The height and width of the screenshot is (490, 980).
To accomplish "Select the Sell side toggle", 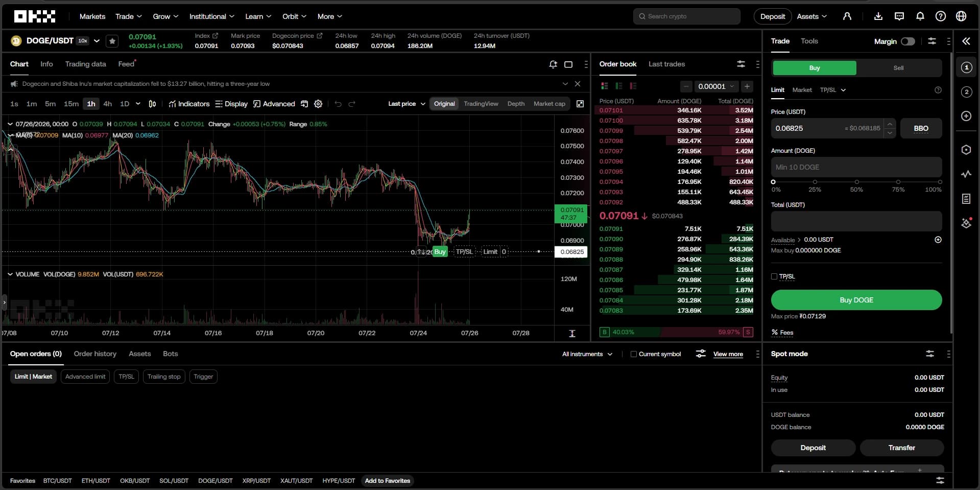I will click(899, 68).
